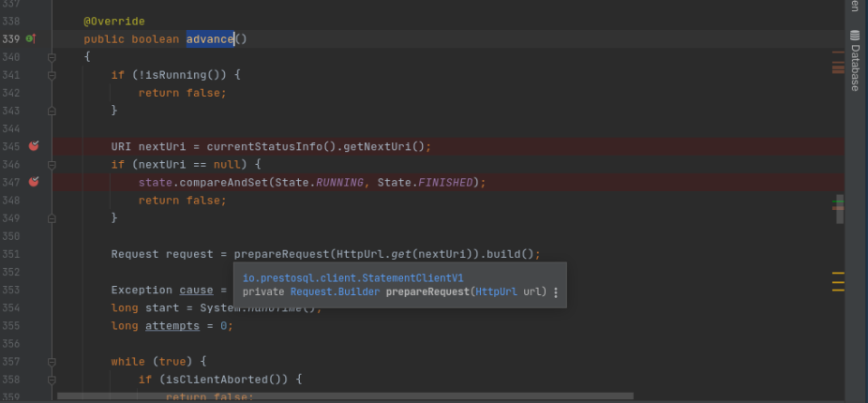Click line number 351 in the gutter
868x403 pixels.
[x=10, y=254]
